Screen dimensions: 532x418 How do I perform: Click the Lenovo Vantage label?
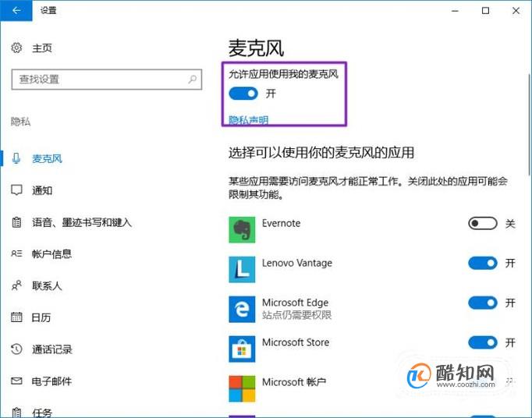click(x=297, y=263)
